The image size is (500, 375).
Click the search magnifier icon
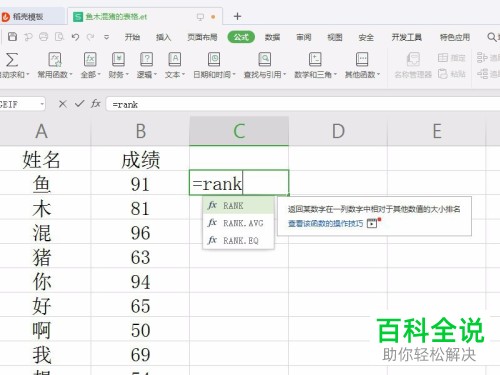tap(491, 37)
